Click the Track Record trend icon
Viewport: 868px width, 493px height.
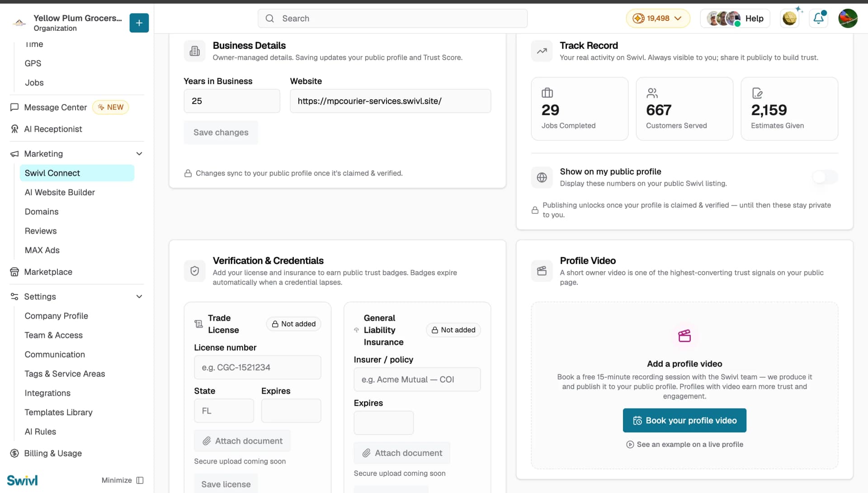pyautogui.click(x=542, y=51)
